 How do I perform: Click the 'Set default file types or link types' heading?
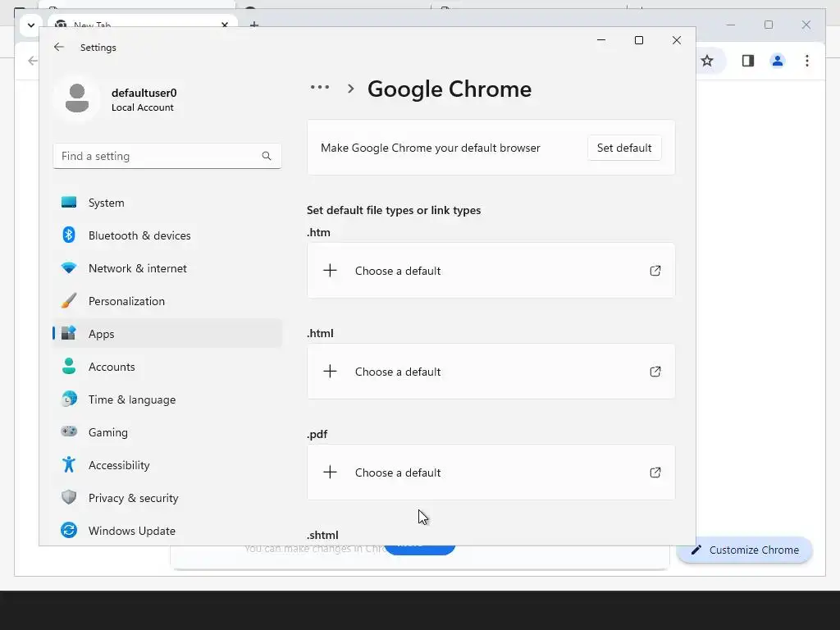pos(394,210)
